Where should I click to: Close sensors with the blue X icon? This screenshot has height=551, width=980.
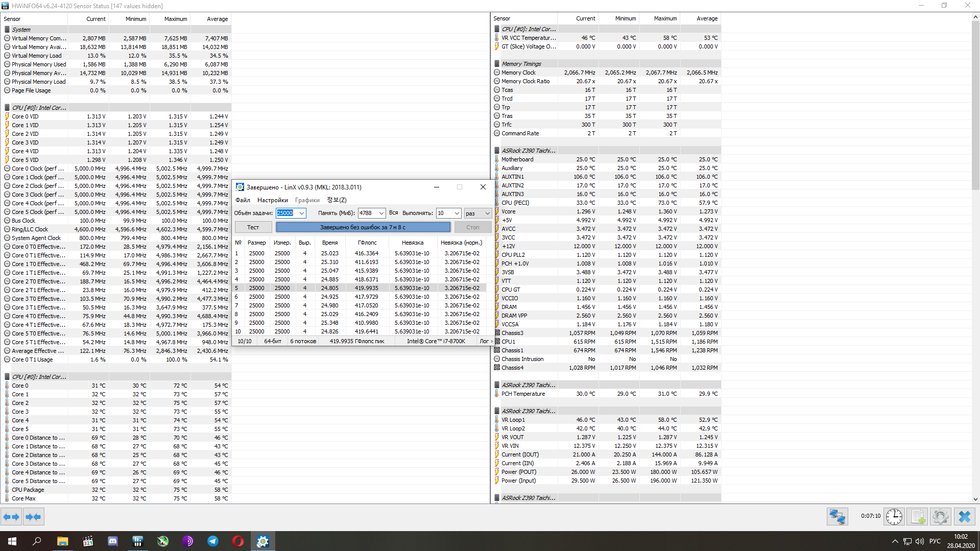click(x=965, y=517)
